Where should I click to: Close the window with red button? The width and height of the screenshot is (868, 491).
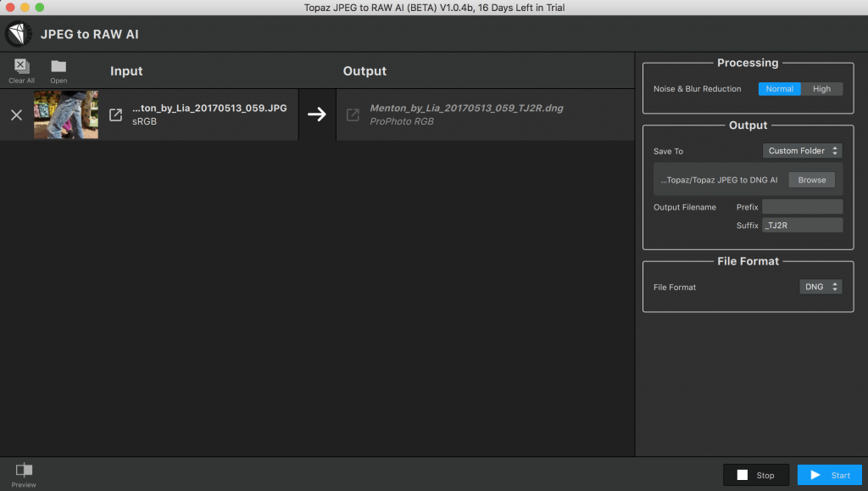[10, 7]
